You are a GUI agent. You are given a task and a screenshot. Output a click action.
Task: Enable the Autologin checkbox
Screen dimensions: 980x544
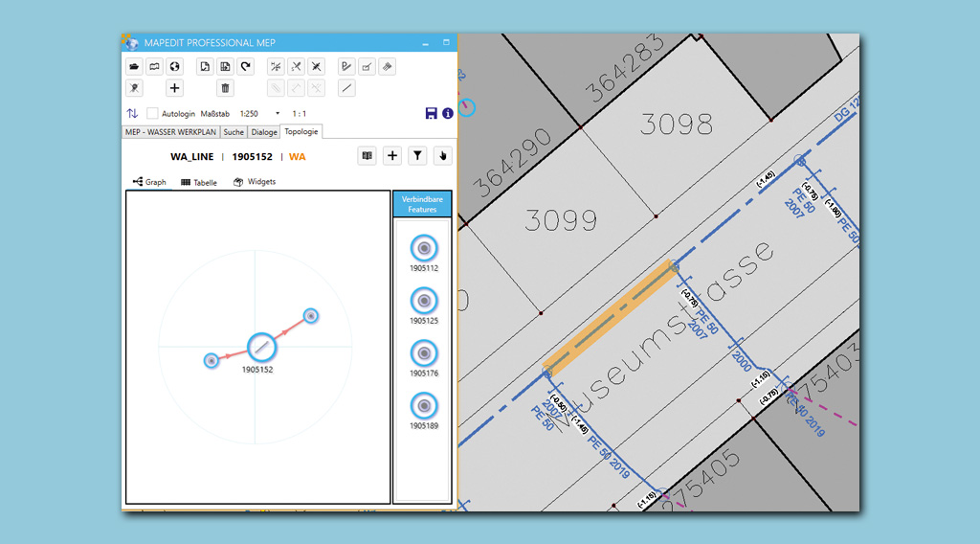pyautogui.click(x=152, y=113)
